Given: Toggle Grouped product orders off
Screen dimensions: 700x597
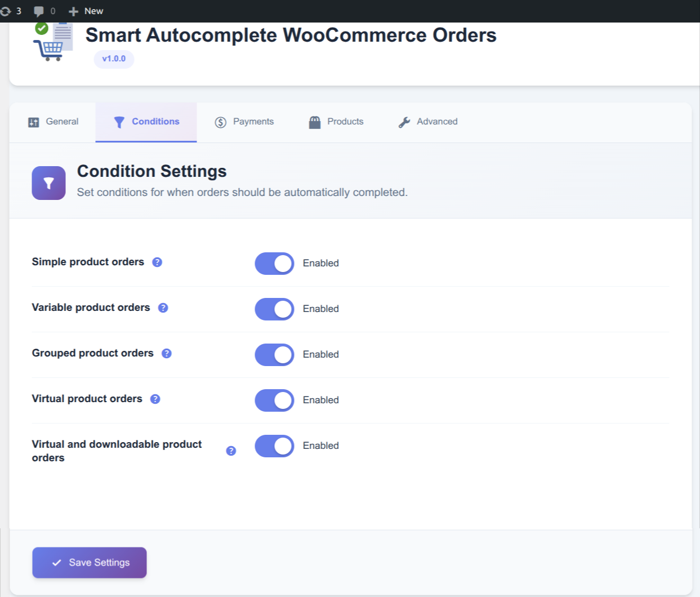Looking at the screenshot, I should (x=274, y=355).
